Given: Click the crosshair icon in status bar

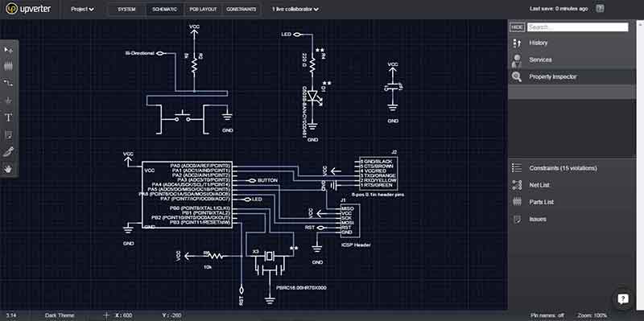Looking at the screenshot, I should pyautogui.click(x=106, y=315).
